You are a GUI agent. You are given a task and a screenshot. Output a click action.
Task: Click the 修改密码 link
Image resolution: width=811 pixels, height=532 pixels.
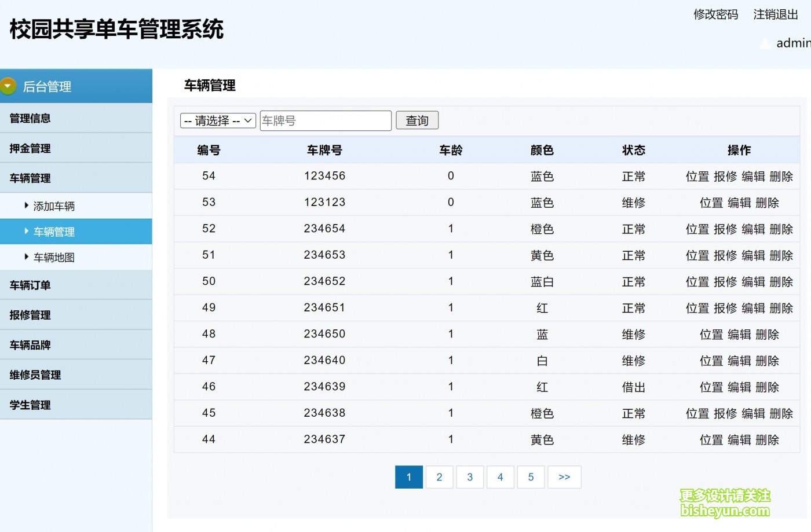[715, 14]
